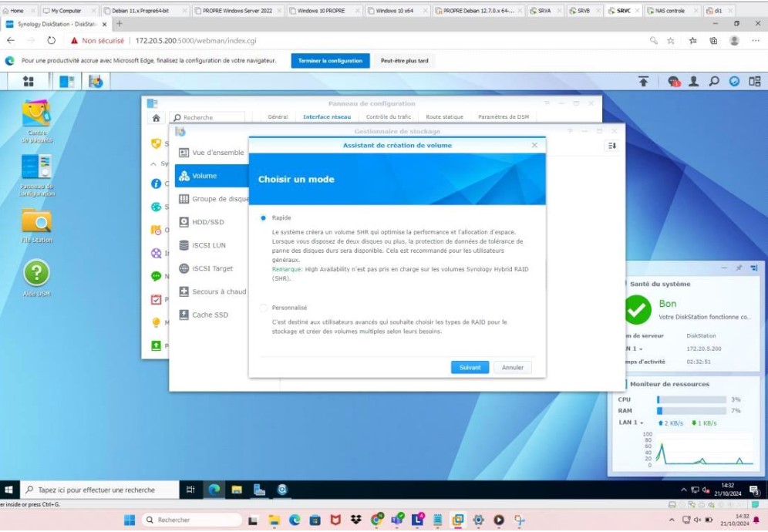Click the Edge address bar
Image resolution: width=768 pixels, height=532 pixels.
(x=358, y=41)
